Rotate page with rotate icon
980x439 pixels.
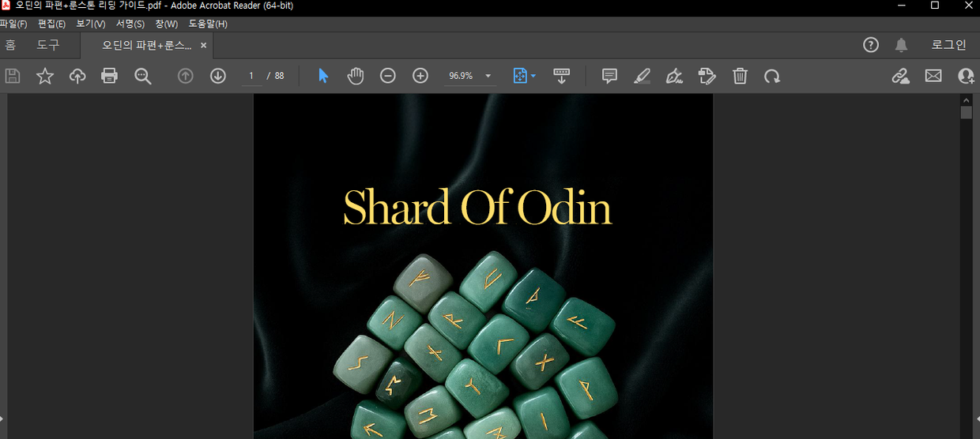(x=772, y=76)
